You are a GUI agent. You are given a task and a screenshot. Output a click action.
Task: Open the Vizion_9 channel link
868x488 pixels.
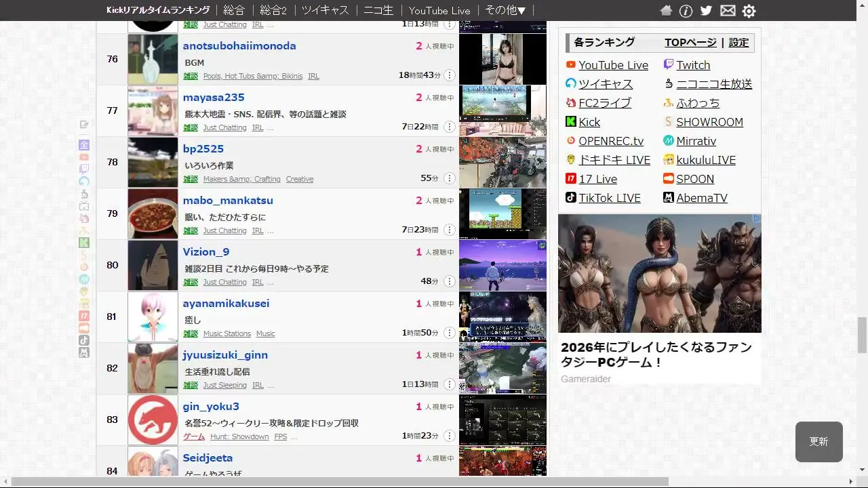pyautogui.click(x=206, y=252)
